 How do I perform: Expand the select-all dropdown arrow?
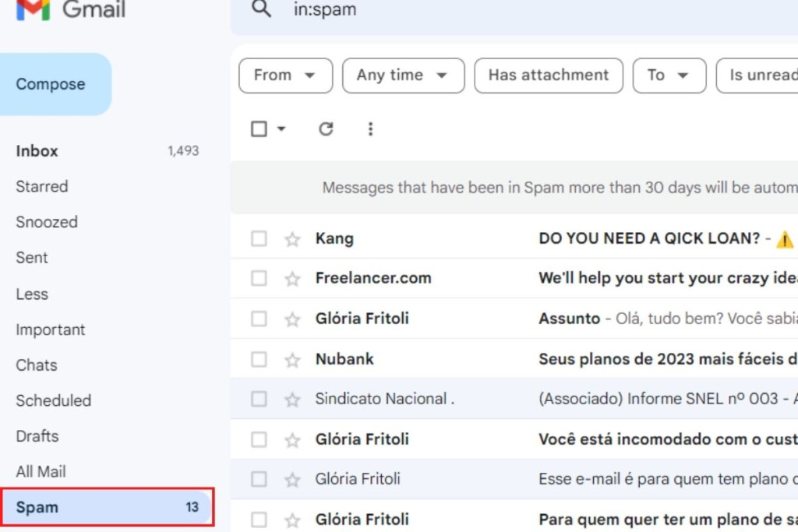coord(281,129)
